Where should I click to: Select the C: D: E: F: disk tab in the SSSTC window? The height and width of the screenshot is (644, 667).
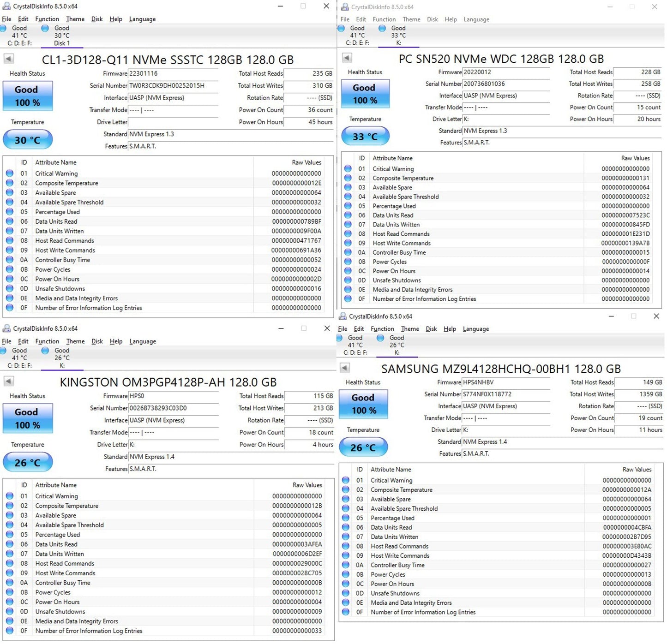[19, 36]
